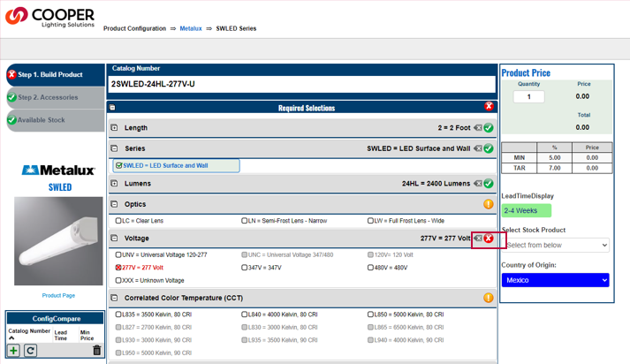Click the Metalux brand logo
This screenshot has height=364, width=630.
click(58, 171)
